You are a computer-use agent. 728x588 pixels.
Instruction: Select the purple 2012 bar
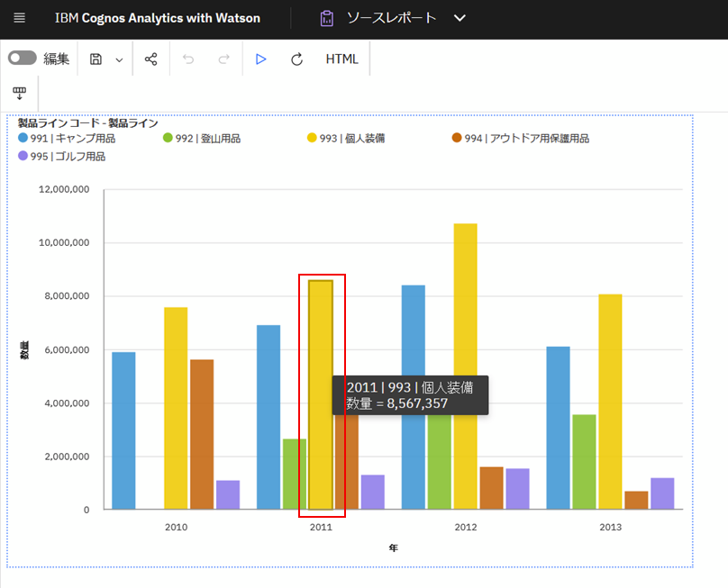(x=518, y=489)
